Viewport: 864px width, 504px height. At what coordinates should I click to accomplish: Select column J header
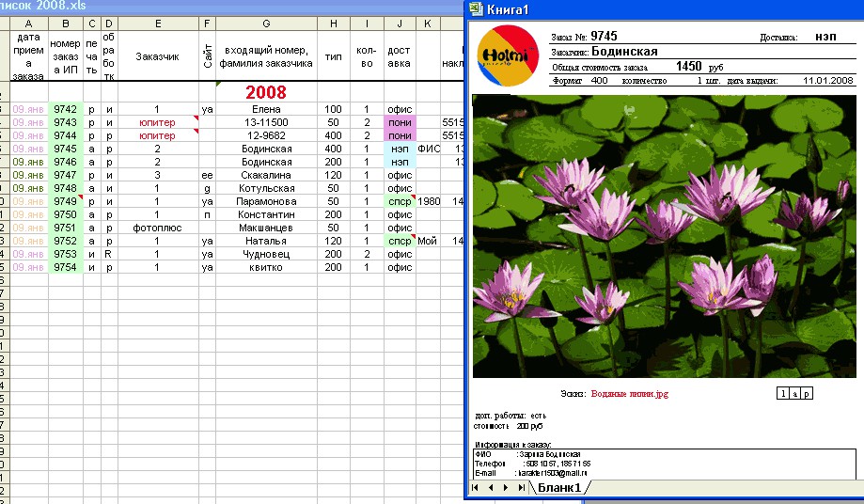[x=400, y=24]
